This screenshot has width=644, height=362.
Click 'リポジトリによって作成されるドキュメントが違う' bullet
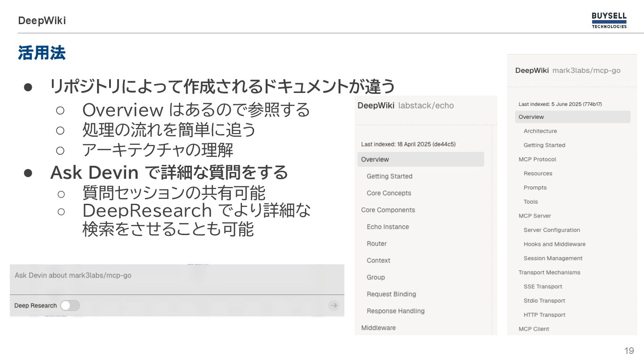223,87
